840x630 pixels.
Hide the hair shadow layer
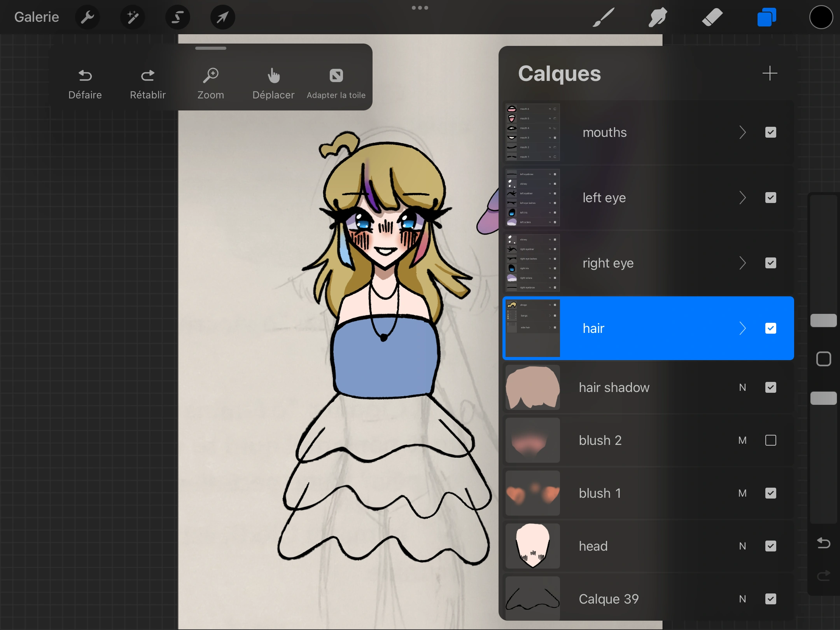[x=771, y=387]
